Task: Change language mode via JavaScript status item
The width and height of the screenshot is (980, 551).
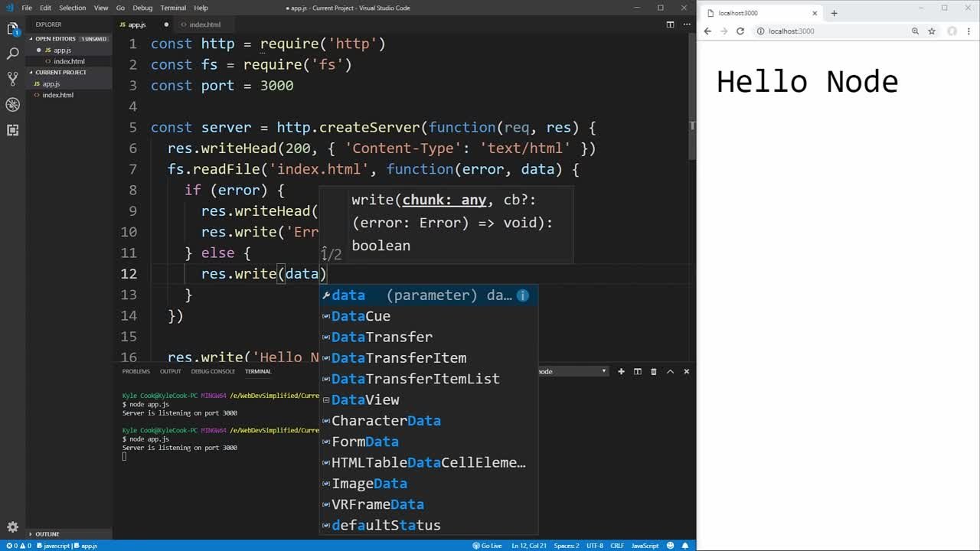Action: tap(645, 546)
